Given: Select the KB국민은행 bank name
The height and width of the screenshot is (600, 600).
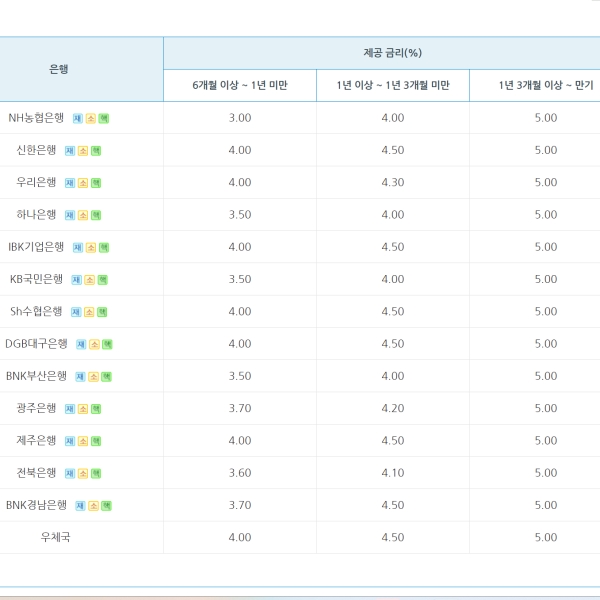Looking at the screenshot, I should coord(36,279).
